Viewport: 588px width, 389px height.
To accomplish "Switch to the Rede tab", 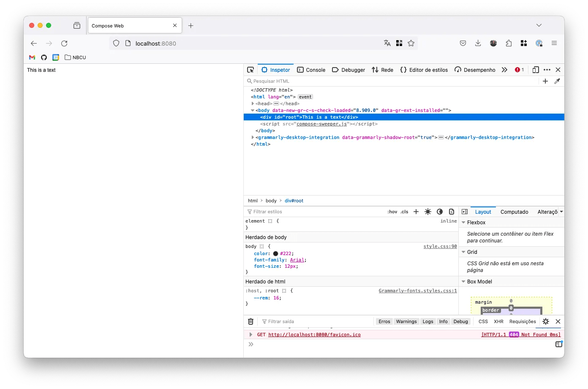I will pyautogui.click(x=382, y=70).
